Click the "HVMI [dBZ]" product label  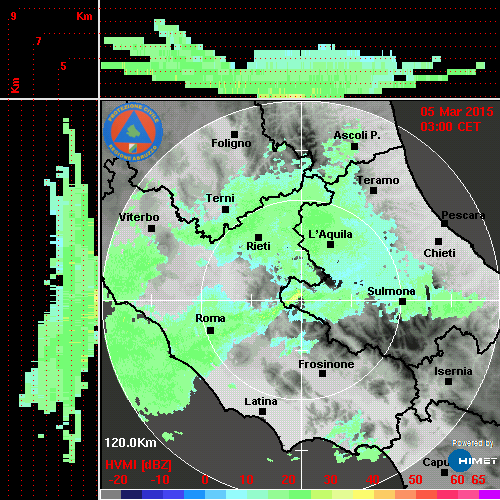point(138,465)
